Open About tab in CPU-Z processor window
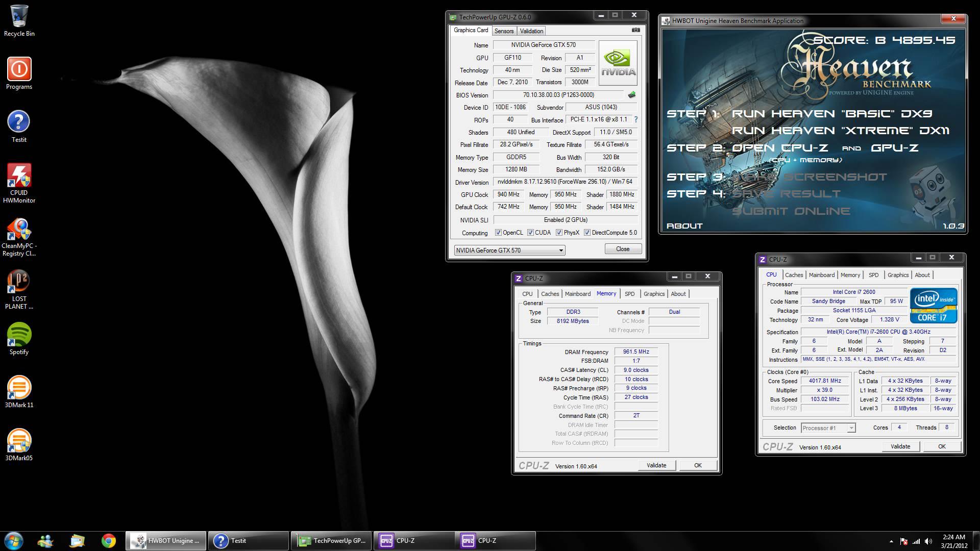 [x=922, y=275]
